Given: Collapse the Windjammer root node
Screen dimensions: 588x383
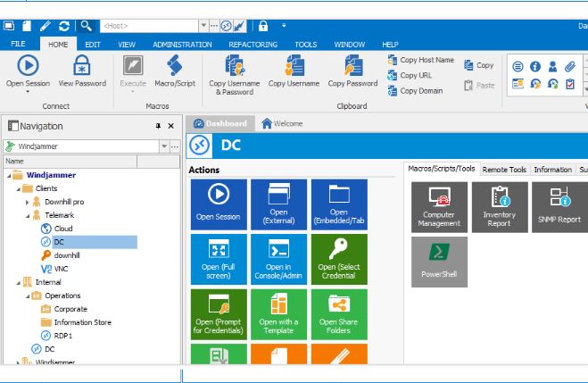Looking at the screenshot, I should point(9,175).
